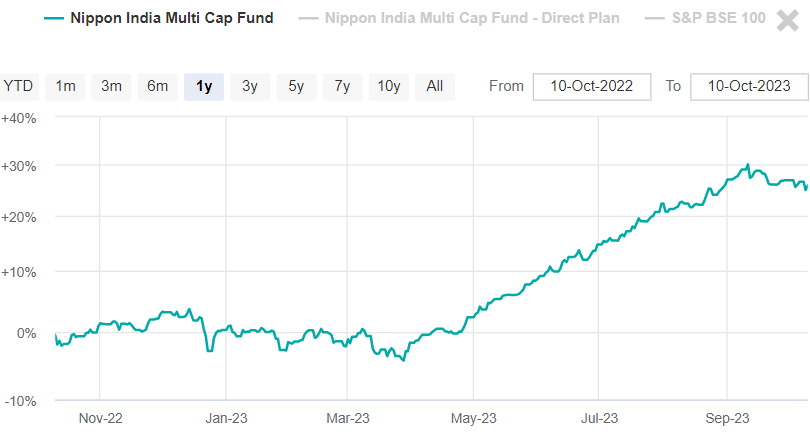810x436 pixels.
Task: Show the 10y performance range
Action: 390,86
